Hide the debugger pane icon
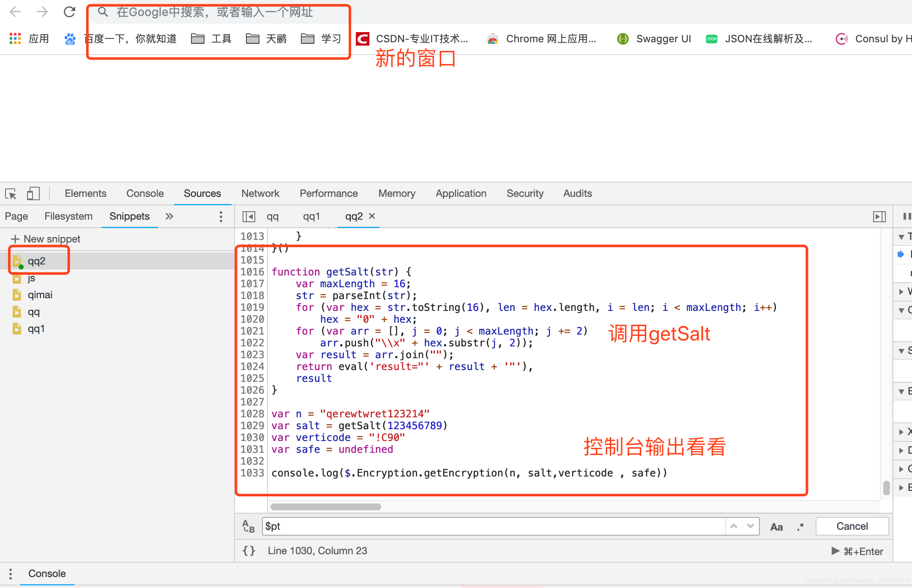 point(879,217)
